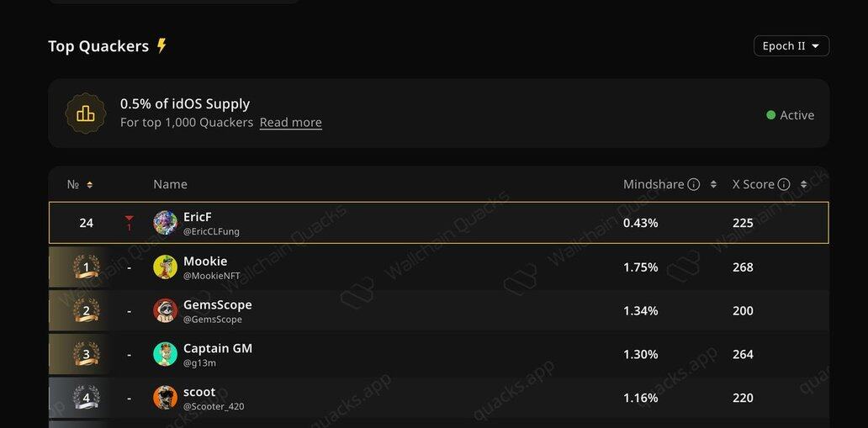Click the rank 2 laurel badge
This screenshot has width=868, height=428.
pyautogui.click(x=86, y=311)
